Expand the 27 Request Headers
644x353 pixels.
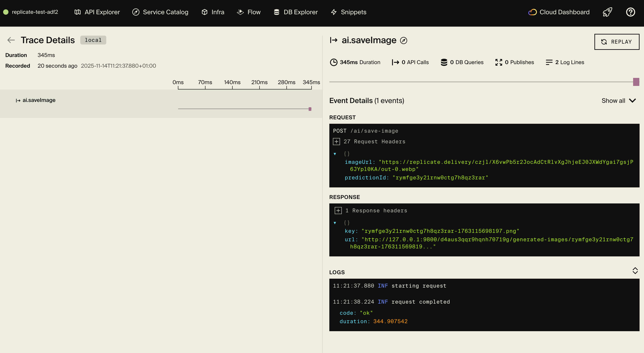click(x=336, y=141)
